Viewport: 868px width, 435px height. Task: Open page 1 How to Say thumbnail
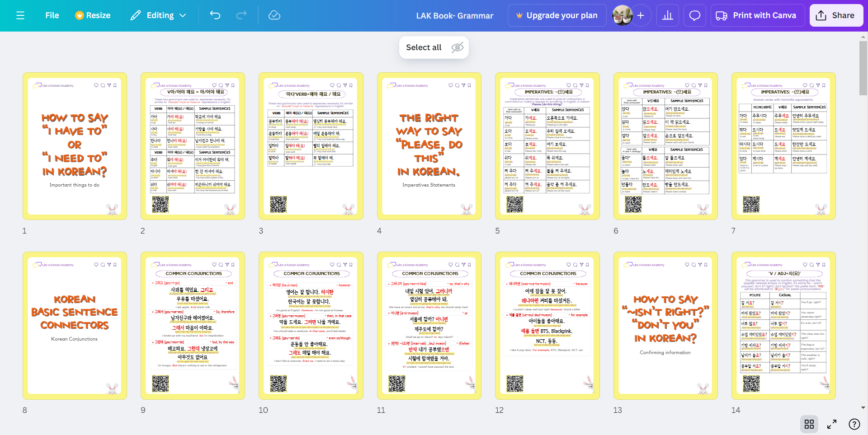[75, 146]
